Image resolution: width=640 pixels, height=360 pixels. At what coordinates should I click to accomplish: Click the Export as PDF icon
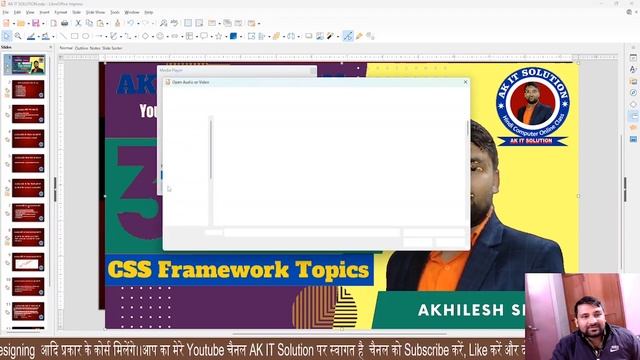[x=53, y=23]
